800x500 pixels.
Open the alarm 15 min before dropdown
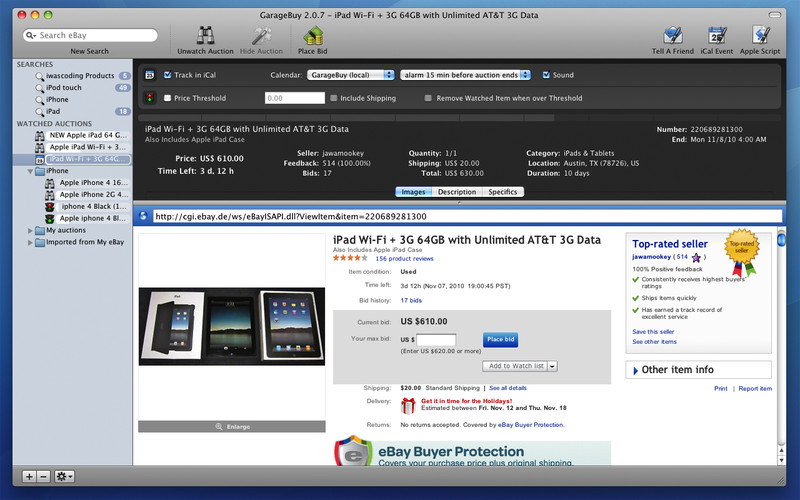(465, 75)
